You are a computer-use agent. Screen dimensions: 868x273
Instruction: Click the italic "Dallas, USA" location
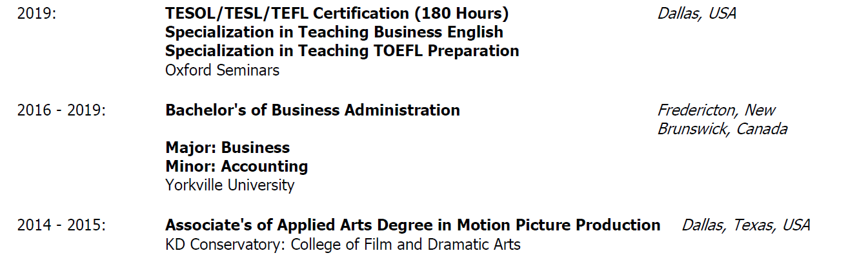696,13
